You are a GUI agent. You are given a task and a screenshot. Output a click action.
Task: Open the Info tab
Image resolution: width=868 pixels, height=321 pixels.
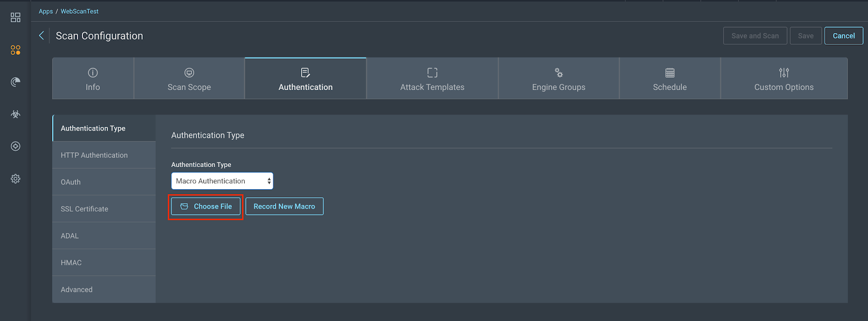click(93, 79)
